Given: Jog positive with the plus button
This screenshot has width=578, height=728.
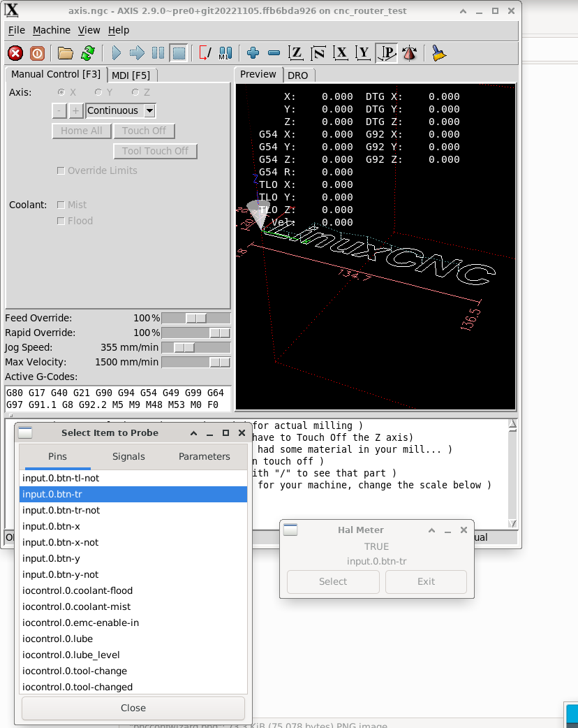Looking at the screenshot, I should coord(75,111).
